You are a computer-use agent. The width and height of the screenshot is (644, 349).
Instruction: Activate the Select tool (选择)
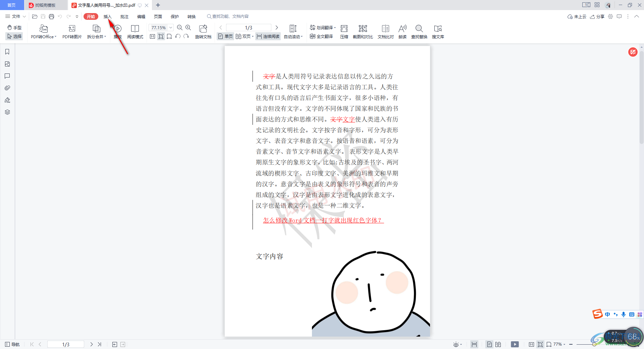[14, 36]
